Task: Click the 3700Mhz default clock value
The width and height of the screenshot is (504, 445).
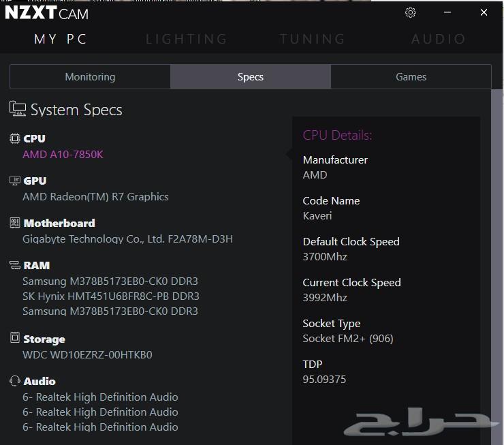Action: [x=325, y=257]
